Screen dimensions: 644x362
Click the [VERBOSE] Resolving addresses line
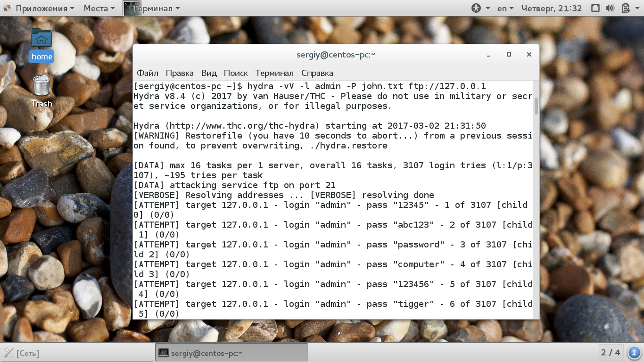pos(284,195)
